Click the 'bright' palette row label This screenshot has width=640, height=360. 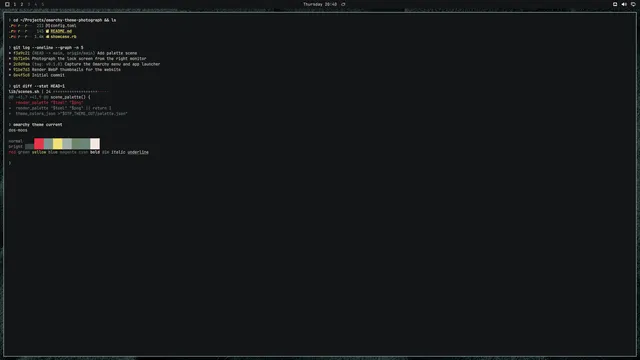(16, 147)
